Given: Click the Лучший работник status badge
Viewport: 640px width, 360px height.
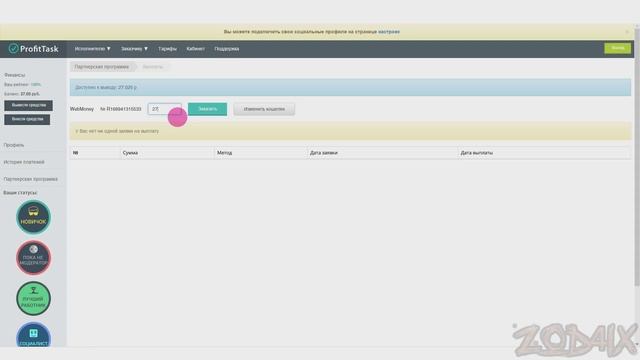Looking at the screenshot, I should point(33,298).
